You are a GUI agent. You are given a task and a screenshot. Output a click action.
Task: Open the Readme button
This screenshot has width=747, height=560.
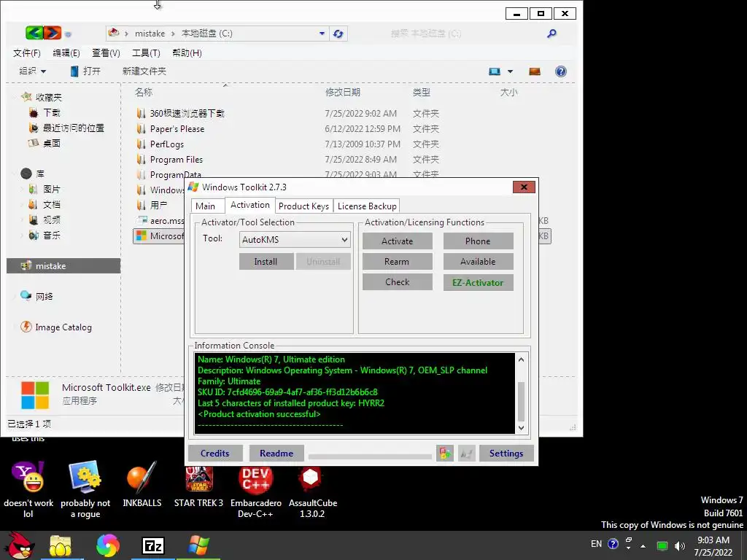(x=276, y=454)
